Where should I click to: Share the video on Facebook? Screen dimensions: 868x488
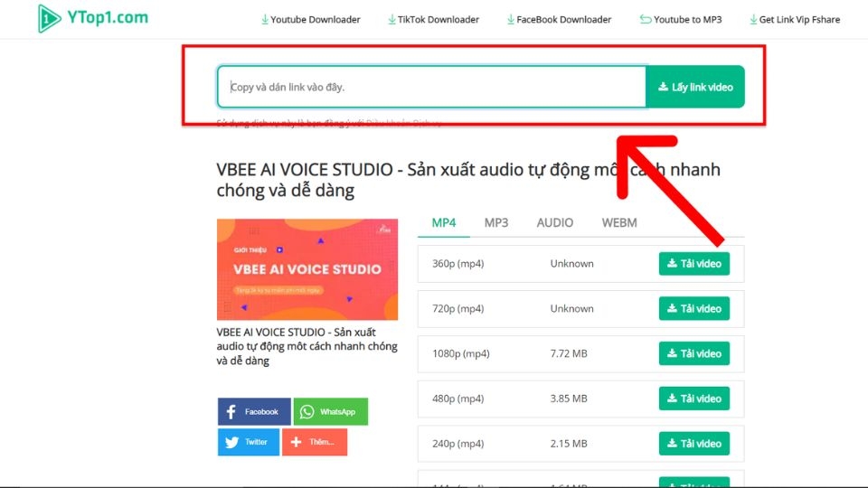tap(254, 412)
